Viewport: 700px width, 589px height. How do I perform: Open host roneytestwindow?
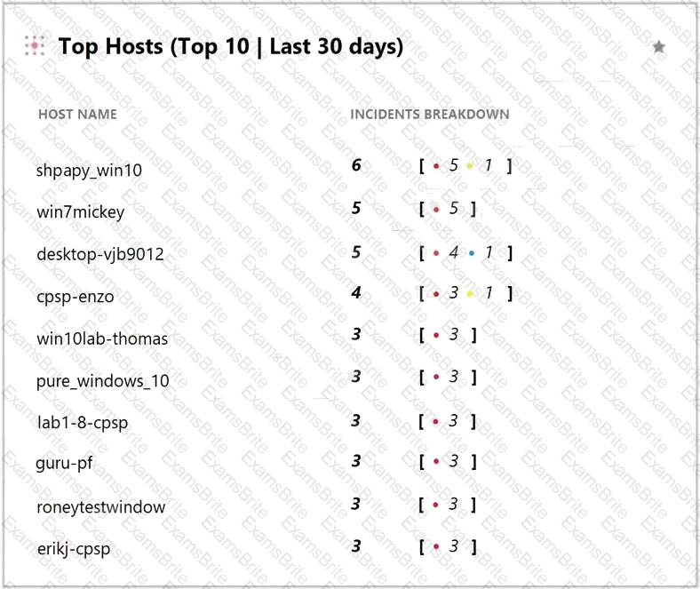pyautogui.click(x=100, y=507)
